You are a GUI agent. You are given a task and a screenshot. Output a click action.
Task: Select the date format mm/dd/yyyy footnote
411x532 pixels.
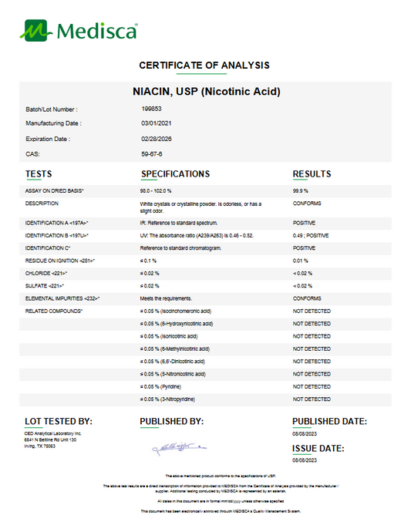point(221,501)
